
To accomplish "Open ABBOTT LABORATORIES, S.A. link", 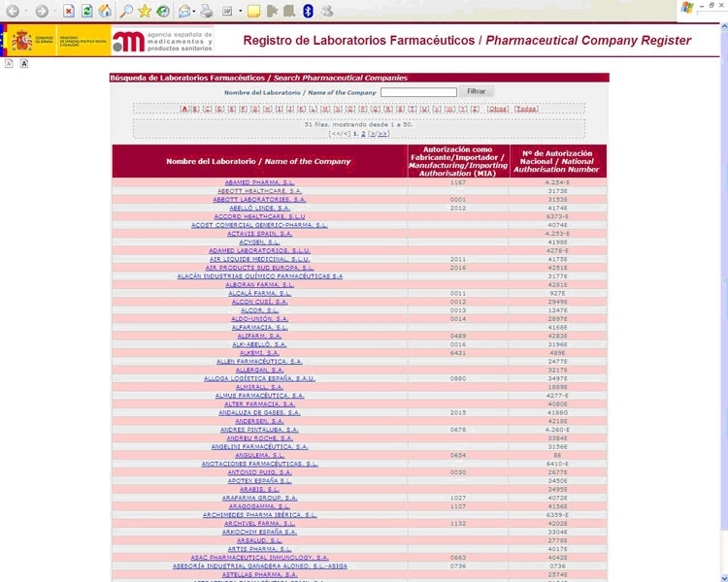I will 259,200.
